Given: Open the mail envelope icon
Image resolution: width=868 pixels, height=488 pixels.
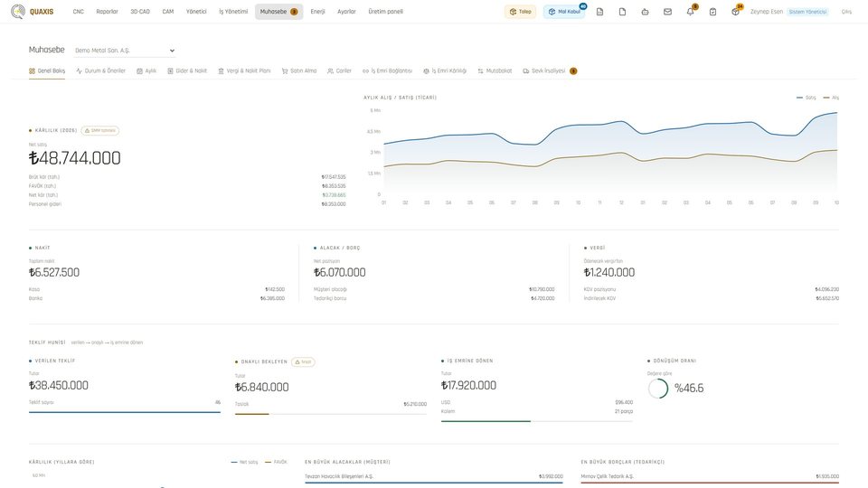Looking at the screenshot, I should coord(667,12).
